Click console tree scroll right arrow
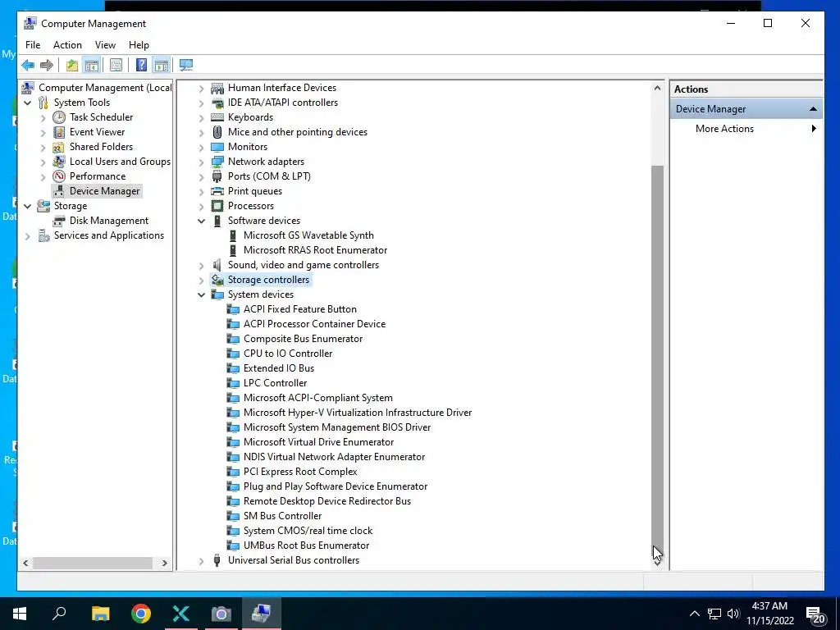840x630 pixels. (164, 563)
